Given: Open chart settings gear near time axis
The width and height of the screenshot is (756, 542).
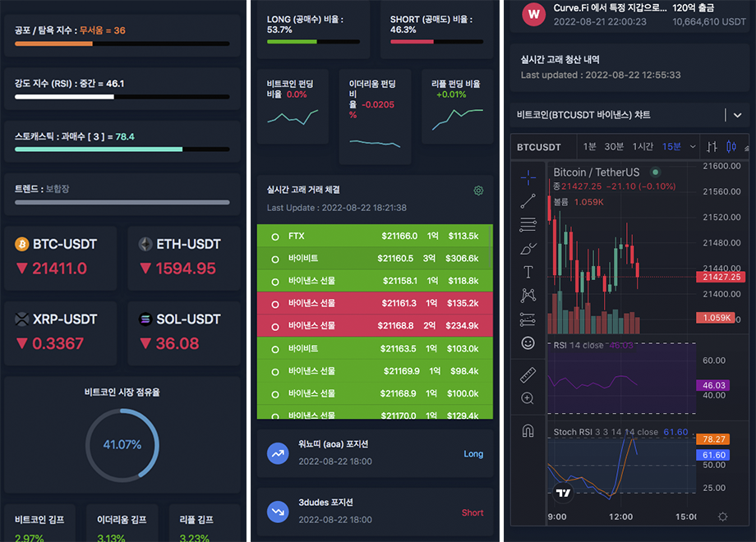Looking at the screenshot, I should click(722, 517).
